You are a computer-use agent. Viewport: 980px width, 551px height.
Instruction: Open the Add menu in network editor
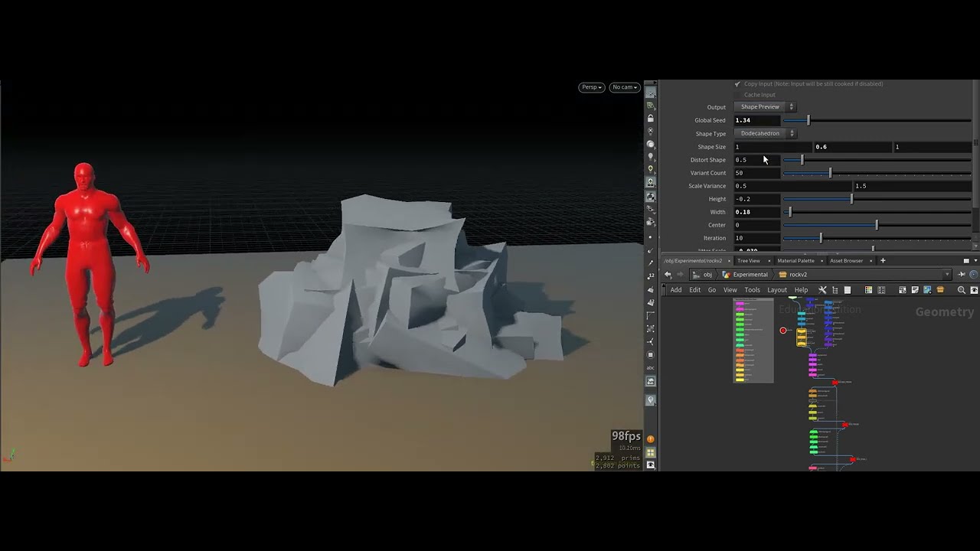[x=676, y=290]
